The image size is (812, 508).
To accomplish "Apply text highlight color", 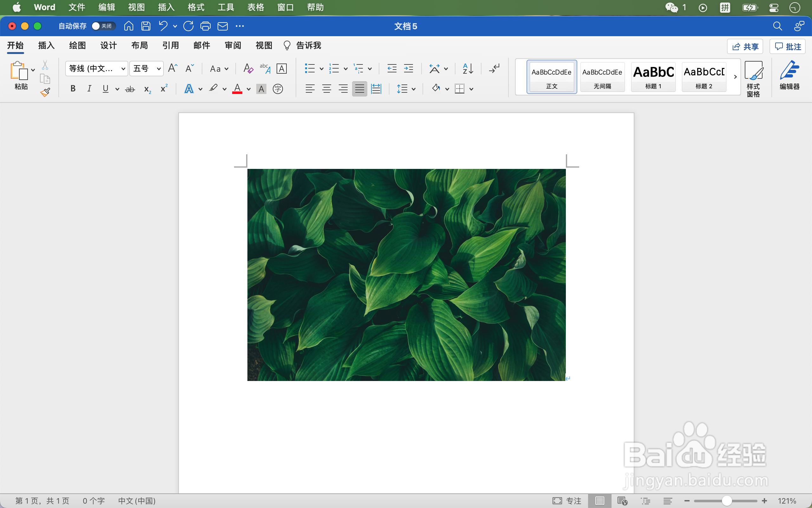I will 213,88.
